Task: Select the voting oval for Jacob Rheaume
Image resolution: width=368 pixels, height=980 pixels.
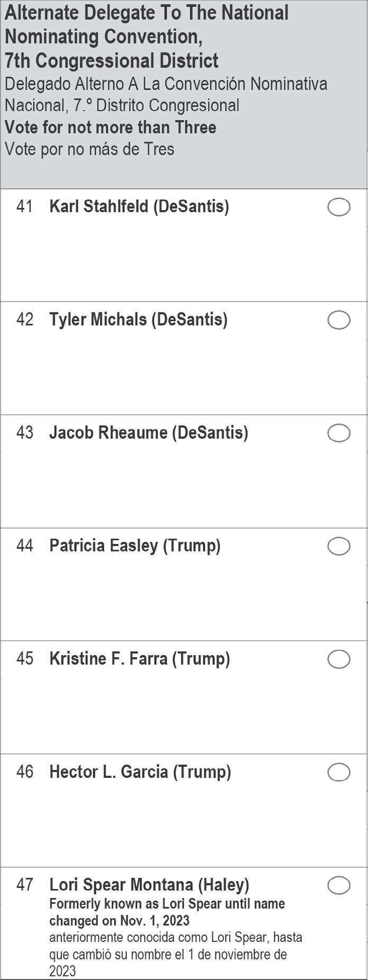Action: 339,433
